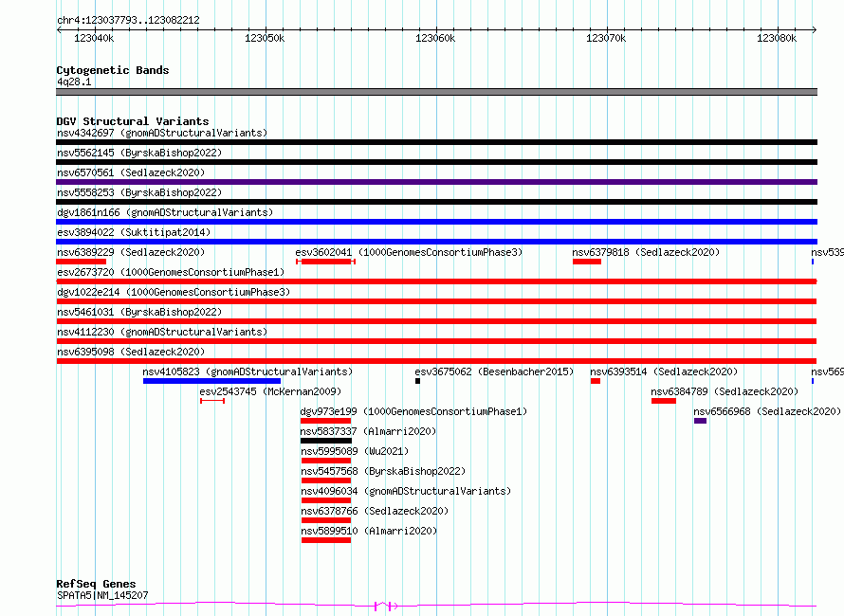Click the Cytogenetic Bands track title
Screen dimensions: 844x616
coord(113,70)
